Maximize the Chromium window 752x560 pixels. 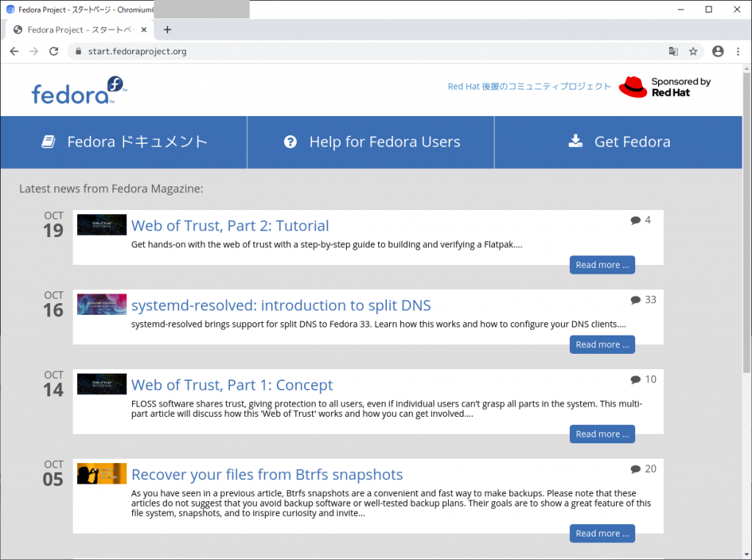pos(709,9)
